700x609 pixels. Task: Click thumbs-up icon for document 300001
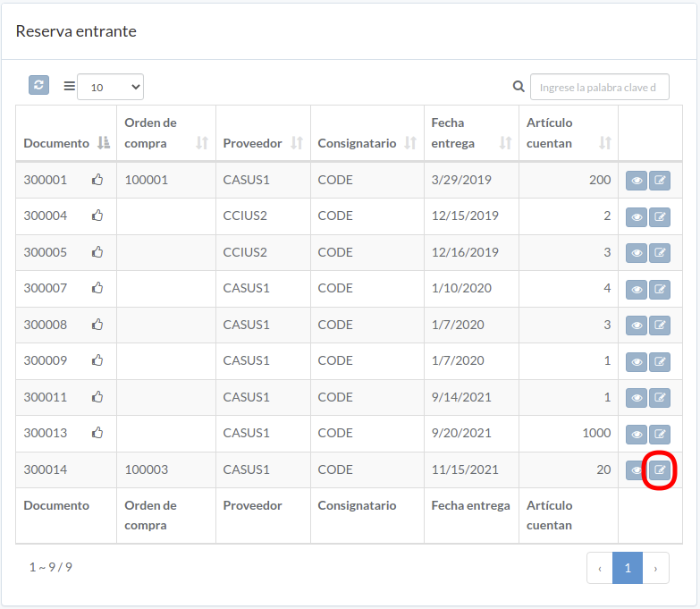[97, 180]
